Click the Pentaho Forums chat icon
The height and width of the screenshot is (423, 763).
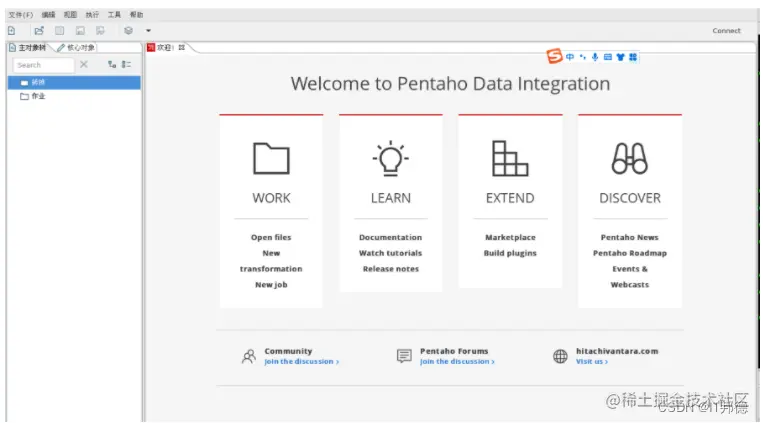404,356
